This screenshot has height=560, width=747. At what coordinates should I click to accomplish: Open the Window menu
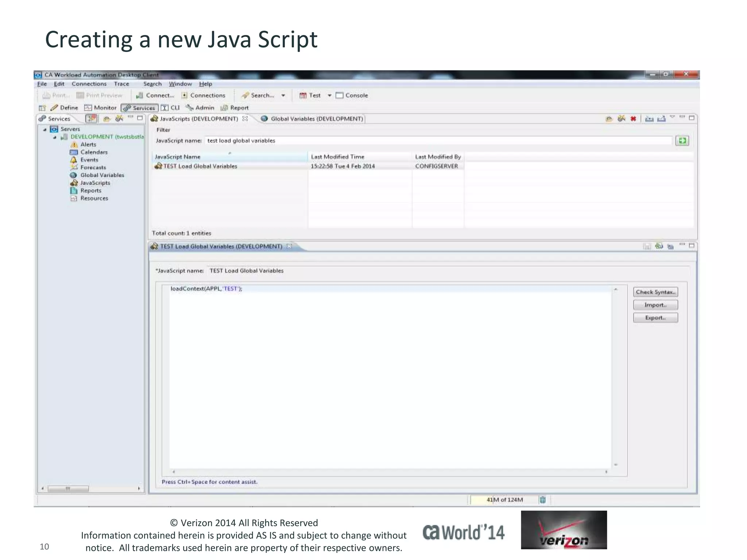point(180,84)
